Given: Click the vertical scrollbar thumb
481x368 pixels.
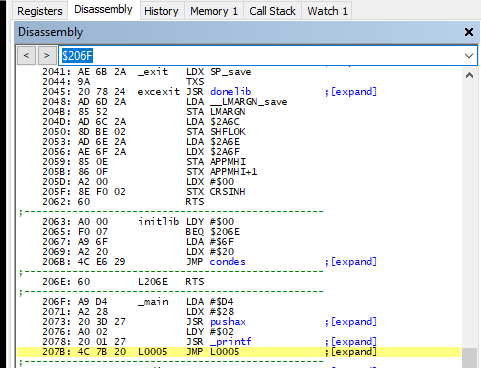Looking at the screenshot, I should (x=469, y=358).
